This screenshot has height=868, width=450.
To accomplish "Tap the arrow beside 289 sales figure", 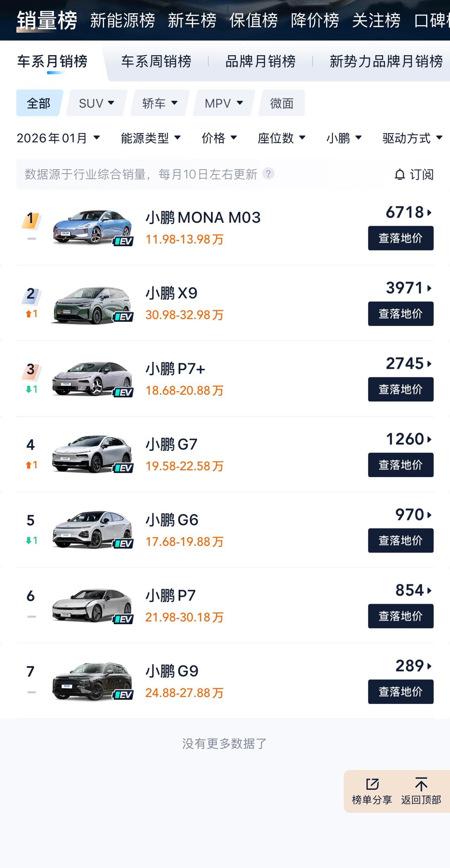I will pyautogui.click(x=429, y=666).
